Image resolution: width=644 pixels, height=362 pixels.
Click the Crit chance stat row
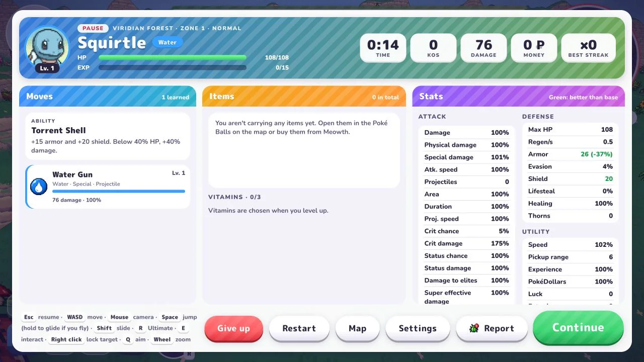[466, 231]
